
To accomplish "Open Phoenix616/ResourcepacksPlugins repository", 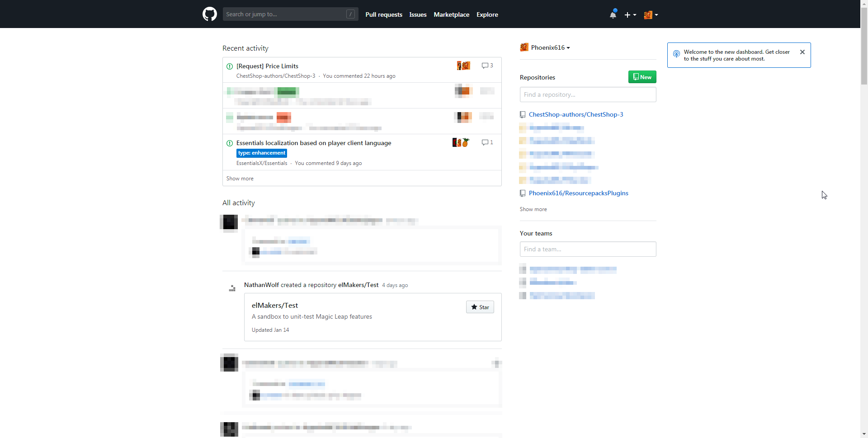I will click(579, 193).
